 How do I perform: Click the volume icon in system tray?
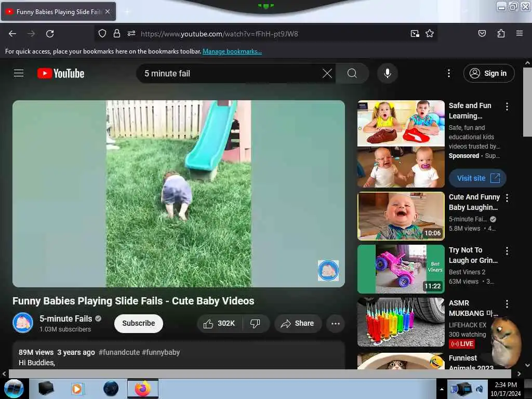pyautogui.click(x=480, y=389)
